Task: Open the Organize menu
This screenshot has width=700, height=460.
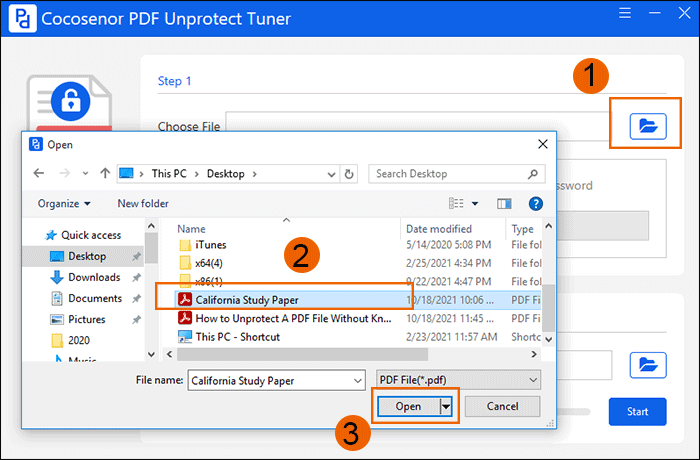Action: tap(64, 204)
